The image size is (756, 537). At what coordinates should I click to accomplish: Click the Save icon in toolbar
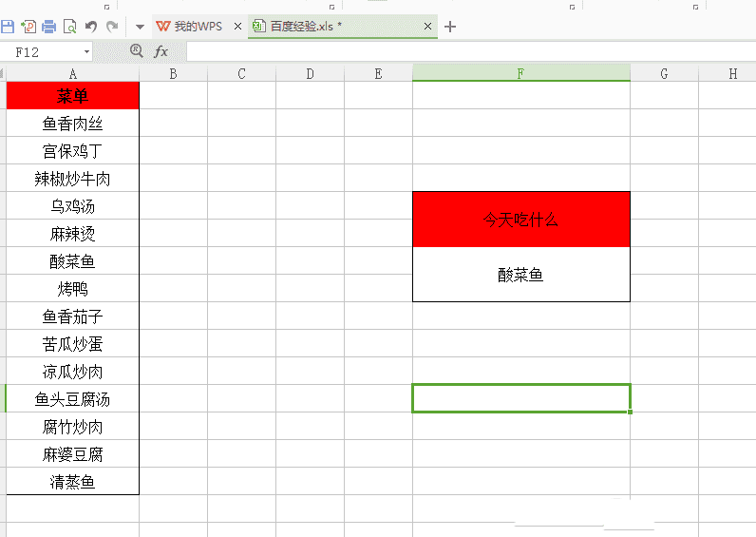tap(8, 26)
